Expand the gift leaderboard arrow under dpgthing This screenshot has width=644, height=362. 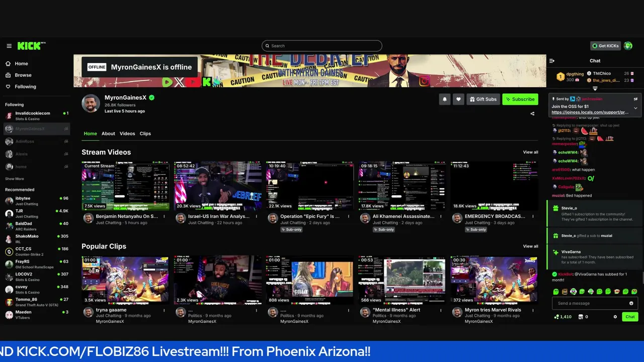click(595, 88)
